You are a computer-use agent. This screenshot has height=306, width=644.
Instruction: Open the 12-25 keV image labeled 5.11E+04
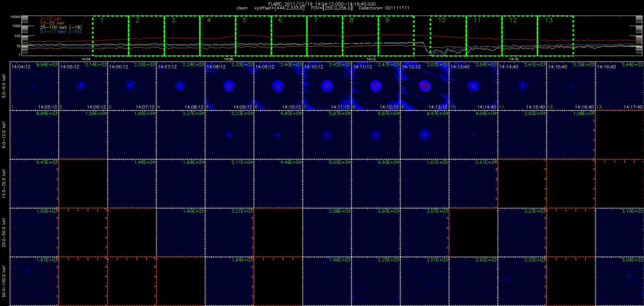click(x=229, y=184)
